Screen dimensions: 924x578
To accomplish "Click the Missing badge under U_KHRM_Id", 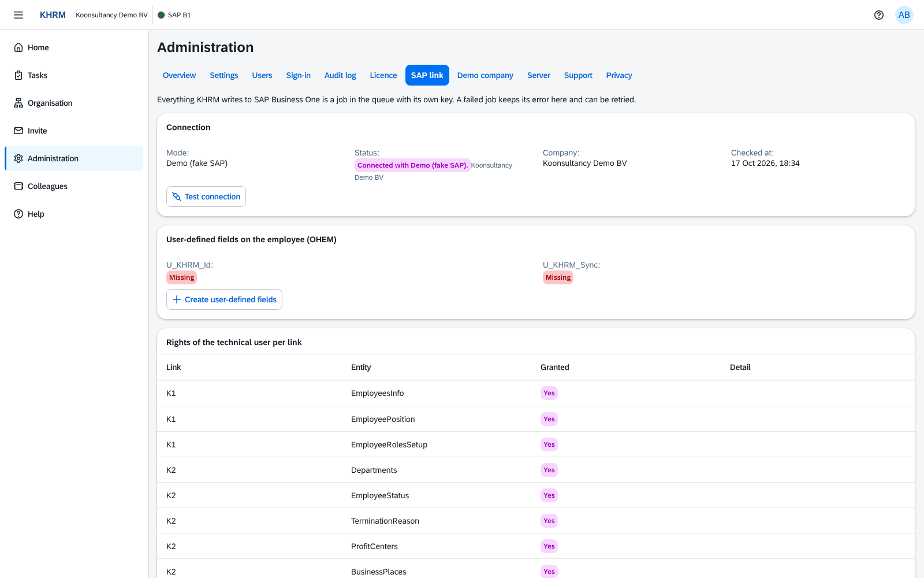I will (181, 277).
